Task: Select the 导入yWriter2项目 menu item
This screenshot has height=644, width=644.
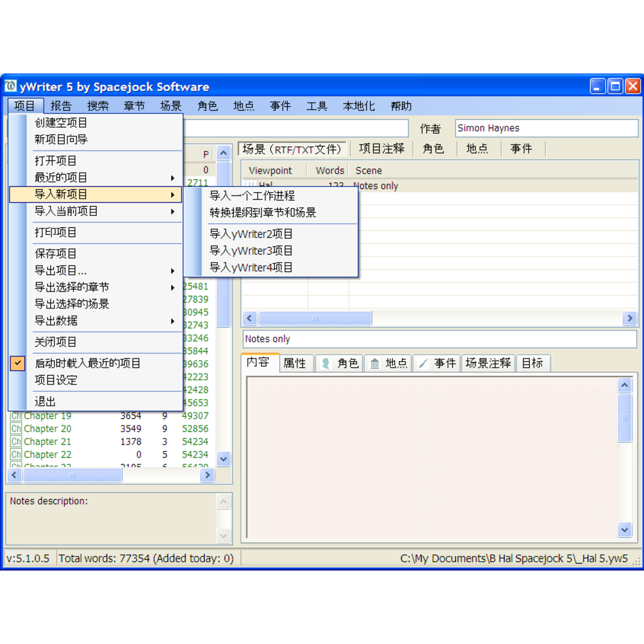Action: point(252,233)
